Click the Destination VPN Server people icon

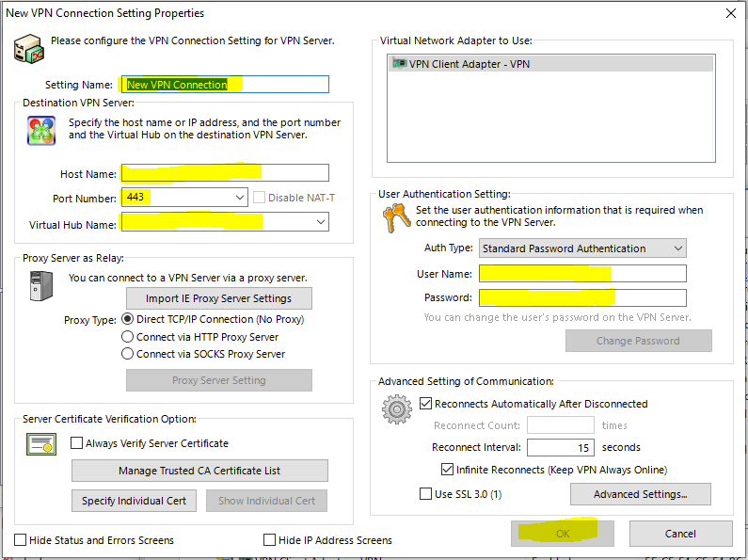tap(41, 130)
